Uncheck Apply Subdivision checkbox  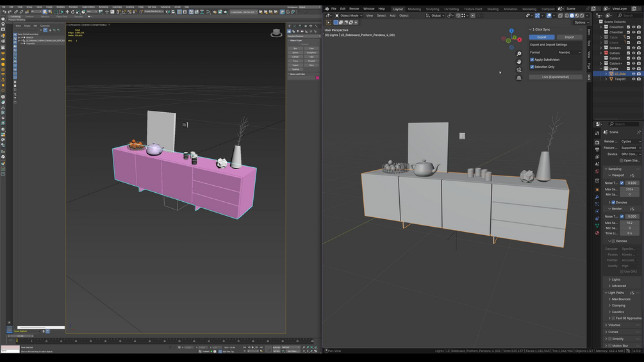[533, 60]
